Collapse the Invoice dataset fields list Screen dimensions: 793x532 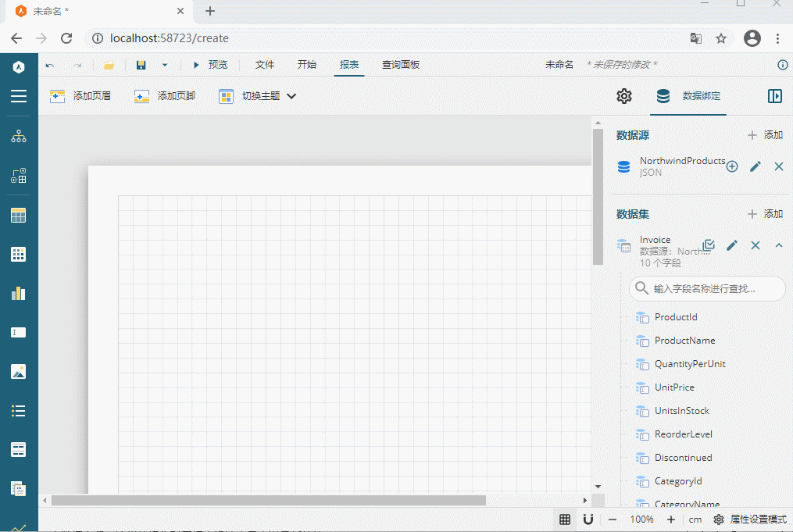(x=779, y=245)
